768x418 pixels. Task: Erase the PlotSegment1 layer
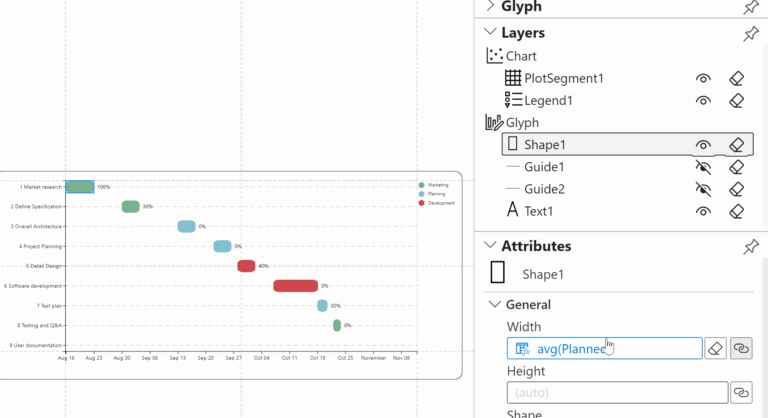tap(736, 78)
